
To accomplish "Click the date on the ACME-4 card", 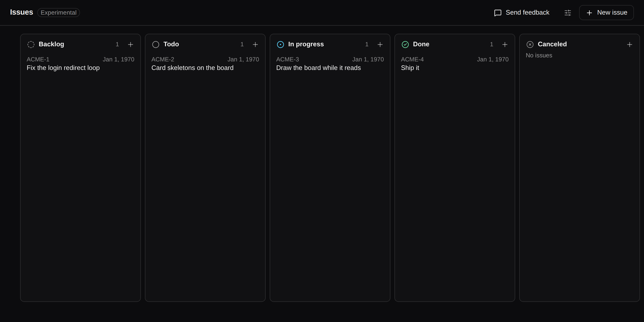I will tap(493, 59).
